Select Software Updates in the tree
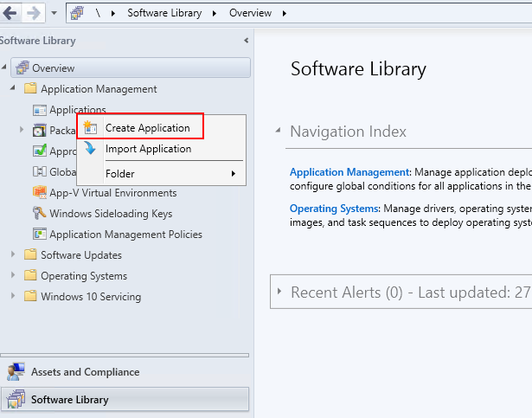The width and height of the screenshot is (532, 418). pyautogui.click(x=81, y=255)
